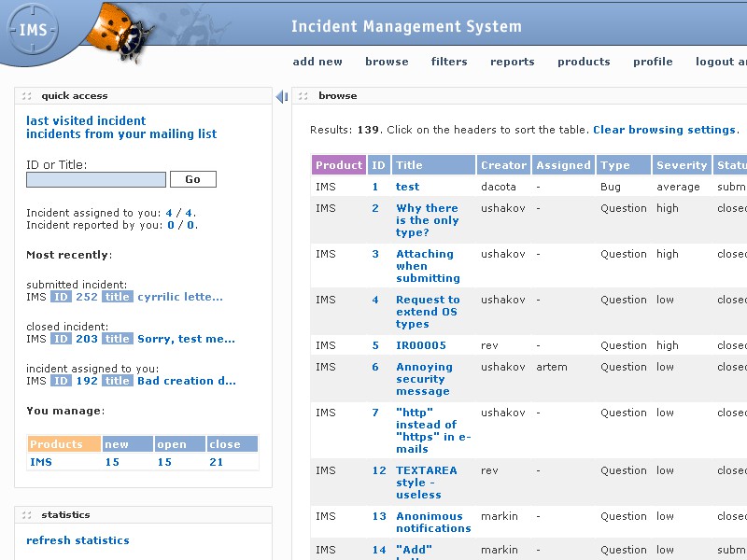
Task: Open 'Bad creation d...' incident title
Action: 187,381
